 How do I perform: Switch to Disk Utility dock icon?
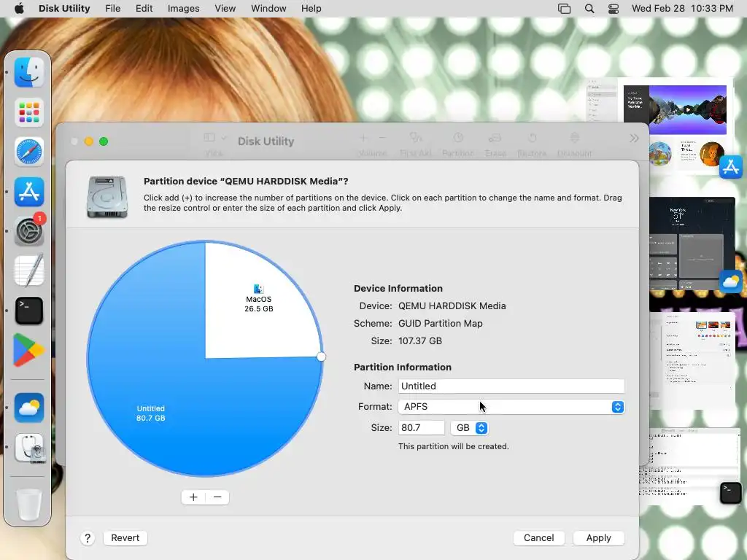click(x=29, y=448)
